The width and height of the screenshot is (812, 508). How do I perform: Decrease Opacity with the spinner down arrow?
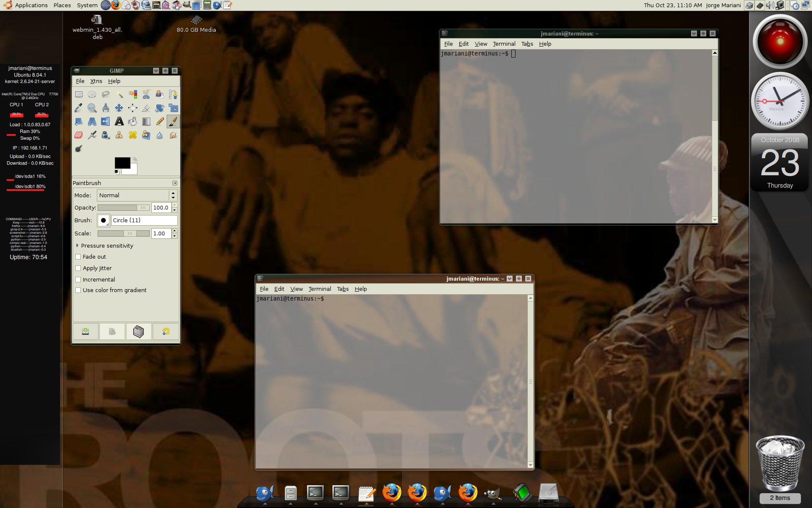(x=175, y=210)
